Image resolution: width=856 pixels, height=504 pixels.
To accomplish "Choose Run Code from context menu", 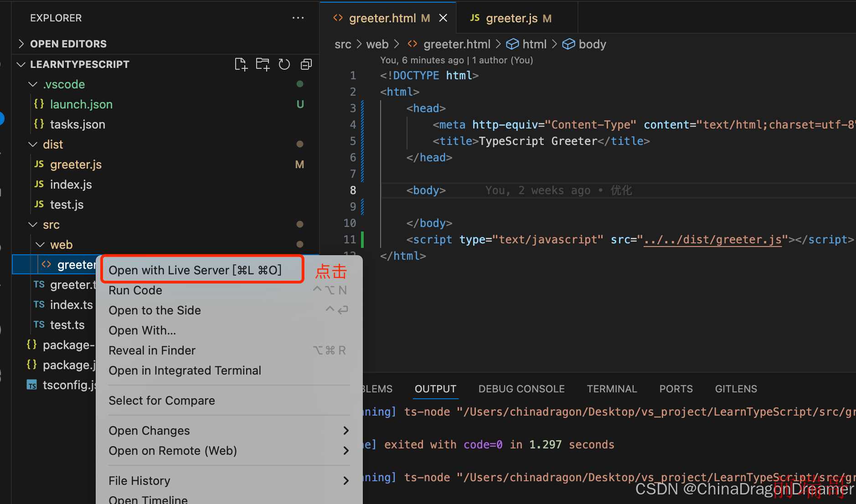I will pos(229,290).
